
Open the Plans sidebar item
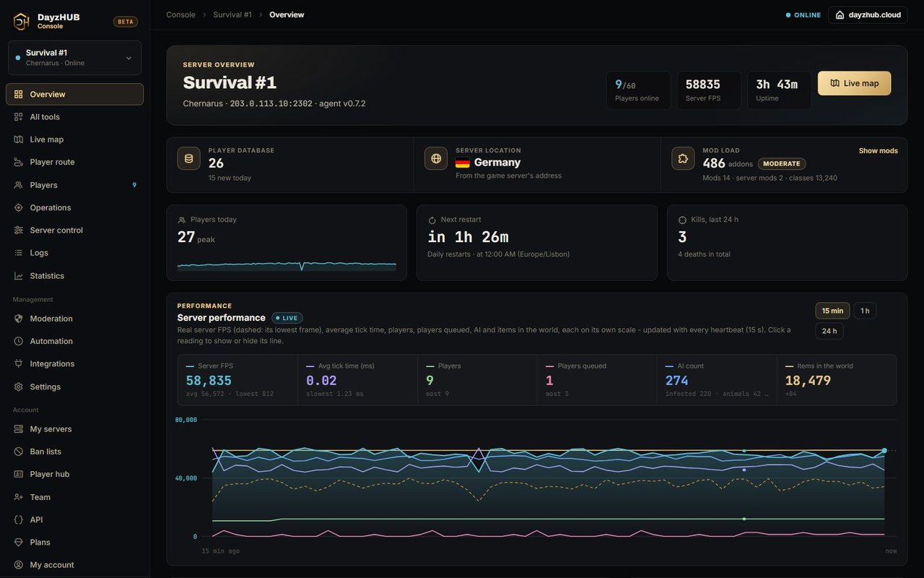pyautogui.click(x=75, y=543)
